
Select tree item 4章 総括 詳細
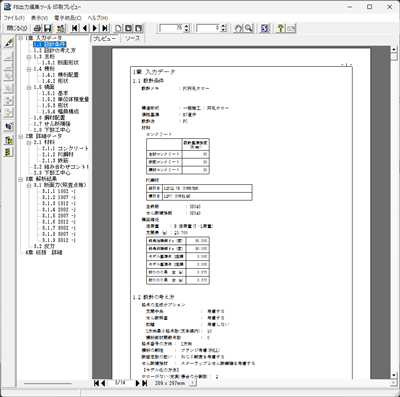point(44,252)
